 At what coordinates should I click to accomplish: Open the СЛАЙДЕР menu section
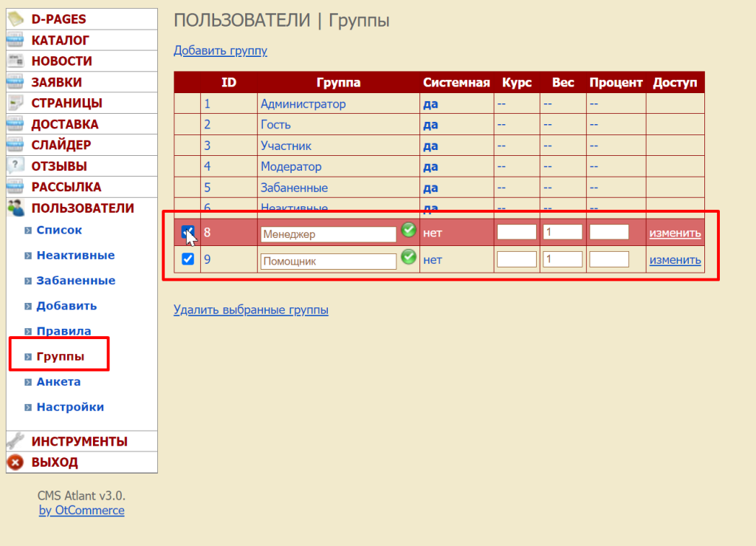point(61,145)
